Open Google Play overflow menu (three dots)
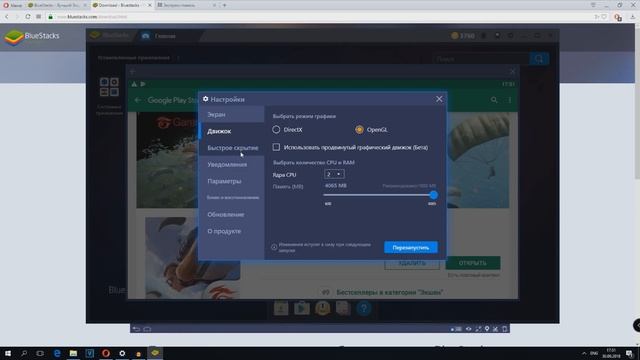The width and height of the screenshot is (640, 360). [509, 100]
